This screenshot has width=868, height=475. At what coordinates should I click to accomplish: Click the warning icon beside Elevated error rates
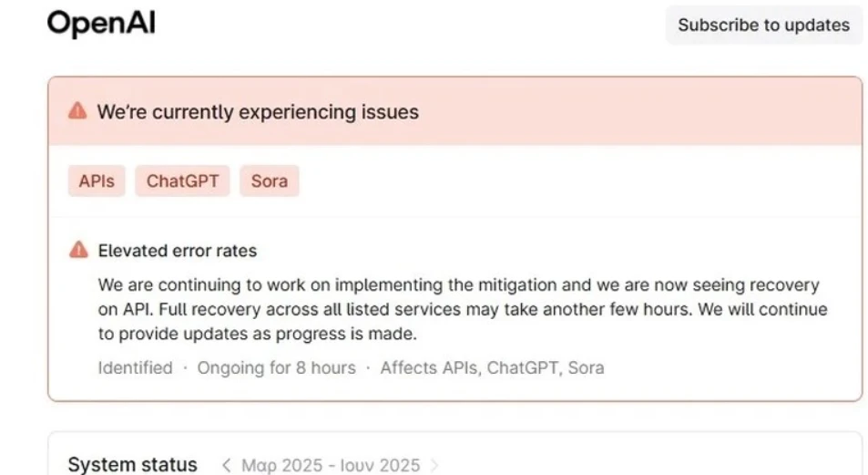pyautogui.click(x=79, y=250)
